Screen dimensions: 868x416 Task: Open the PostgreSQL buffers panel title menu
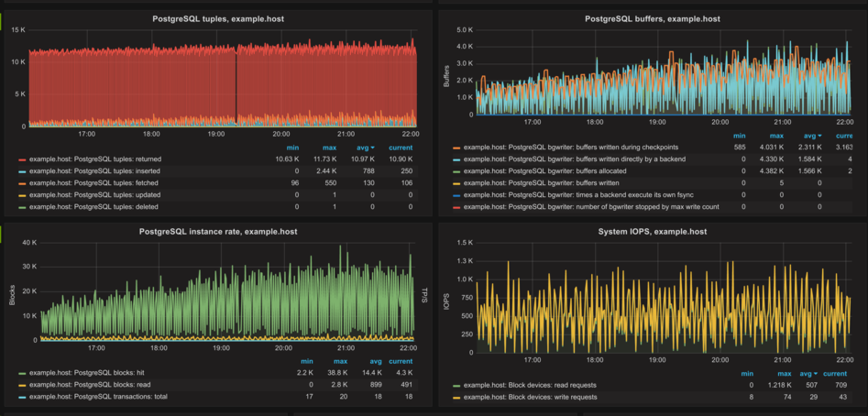(652, 19)
